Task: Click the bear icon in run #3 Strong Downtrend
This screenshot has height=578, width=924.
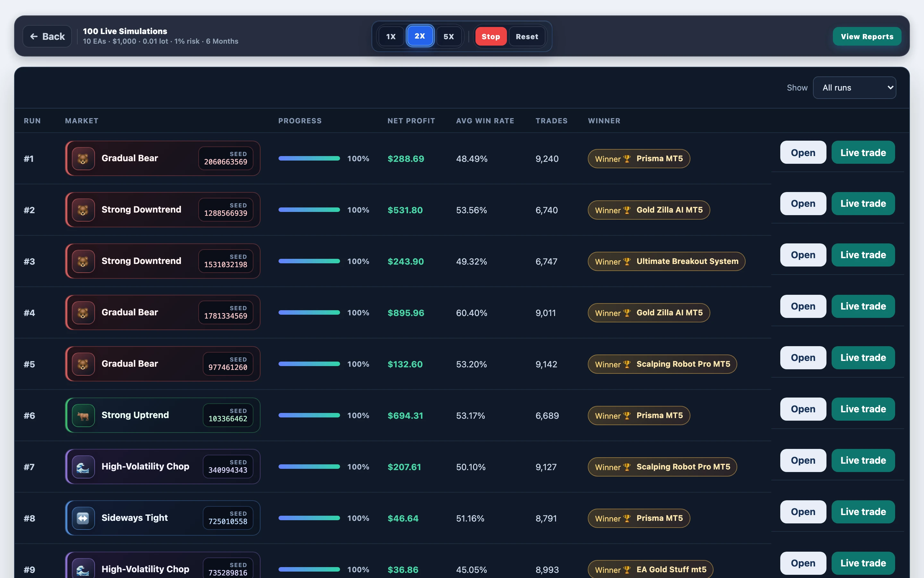Action: 83,261
